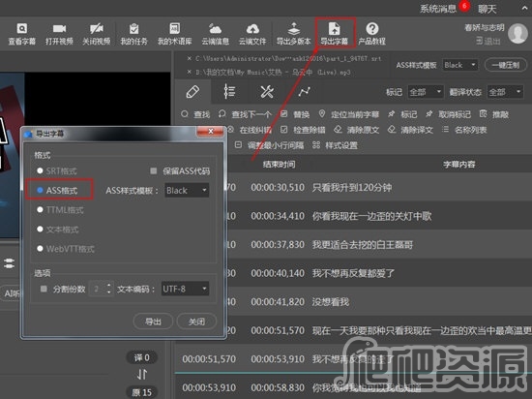Open 聊天 chat menu

487,9
